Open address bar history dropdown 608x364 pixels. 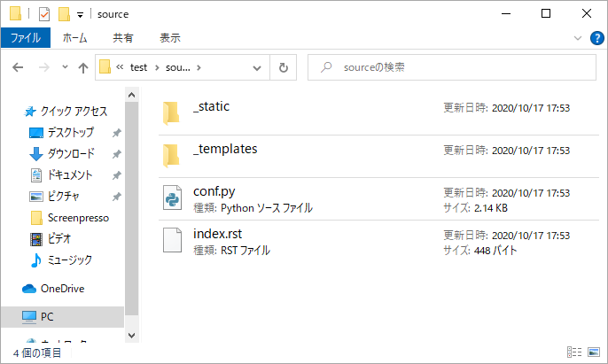(x=257, y=68)
